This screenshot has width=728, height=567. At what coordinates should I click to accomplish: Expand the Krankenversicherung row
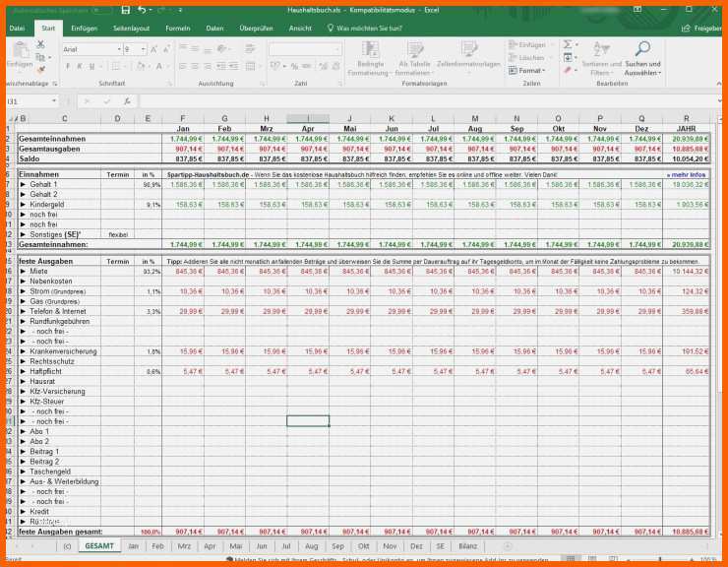[x=23, y=351]
